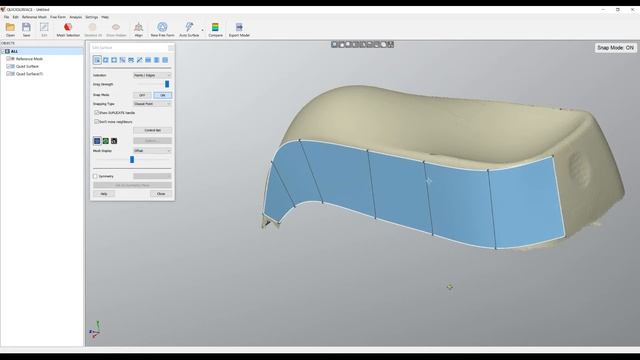Open the Help menu
Image resolution: width=640 pixels, height=360 pixels.
[x=105, y=17]
